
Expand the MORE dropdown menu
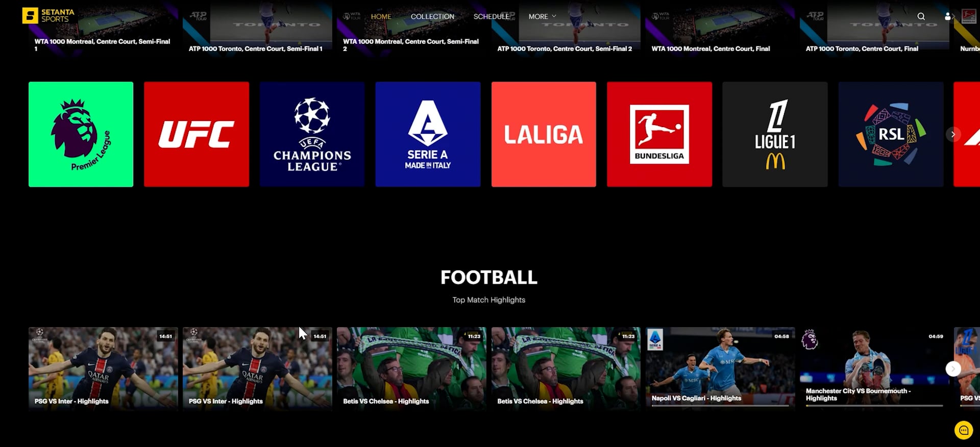[542, 16]
